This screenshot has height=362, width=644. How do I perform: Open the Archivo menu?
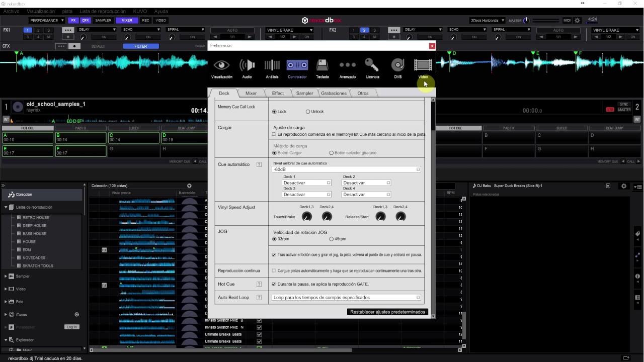(x=11, y=11)
